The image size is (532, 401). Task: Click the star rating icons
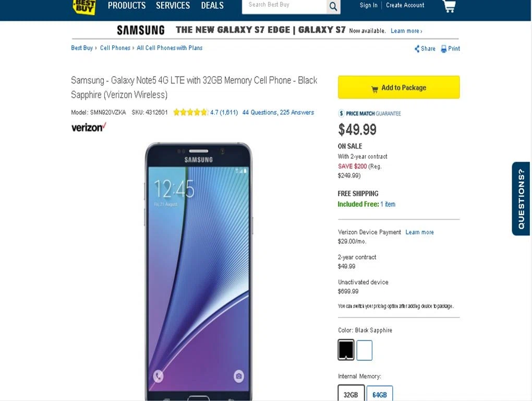coord(190,112)
